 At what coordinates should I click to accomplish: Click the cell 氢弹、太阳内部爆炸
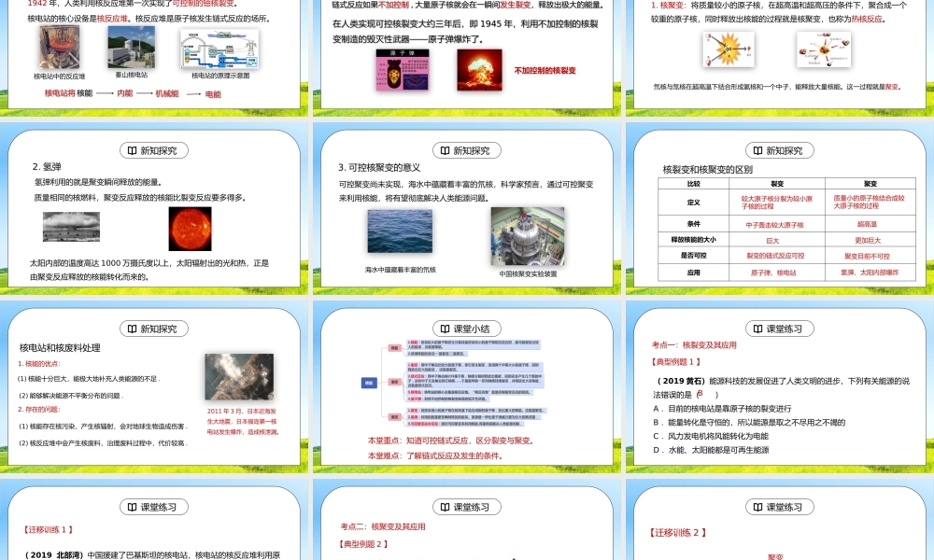[x=870, y=273]
